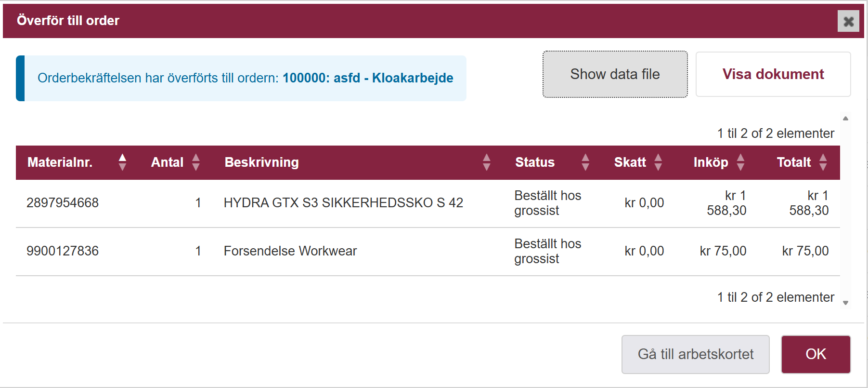Image resolution: width=868 pixels, height=388 pixels.
Task: Click the Totalt sort arrows icon
Action: coord(823,162)
